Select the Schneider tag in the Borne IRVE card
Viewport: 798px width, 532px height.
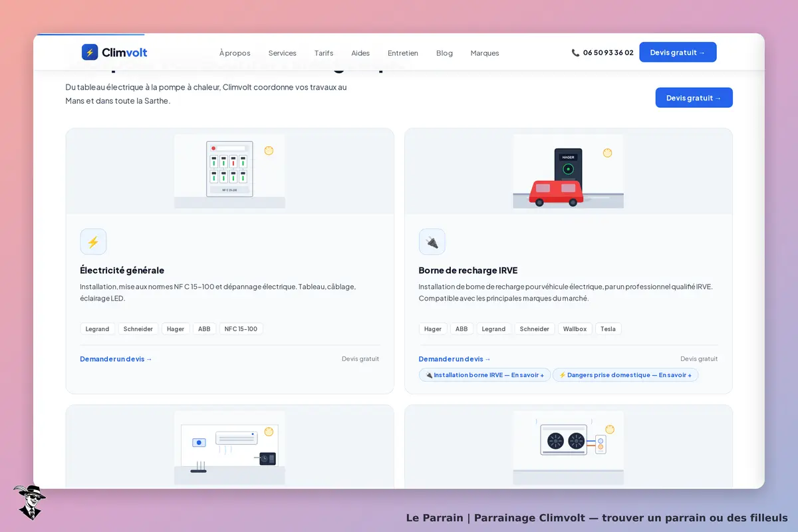[535, 329]
